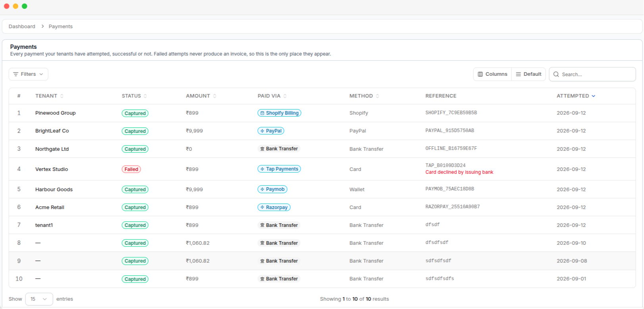Click the yellow minimize window button

point(15,6)
